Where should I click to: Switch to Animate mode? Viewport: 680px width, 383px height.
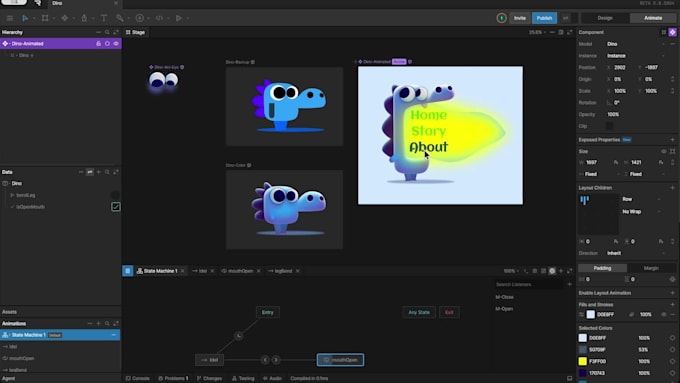pos(653,18)
